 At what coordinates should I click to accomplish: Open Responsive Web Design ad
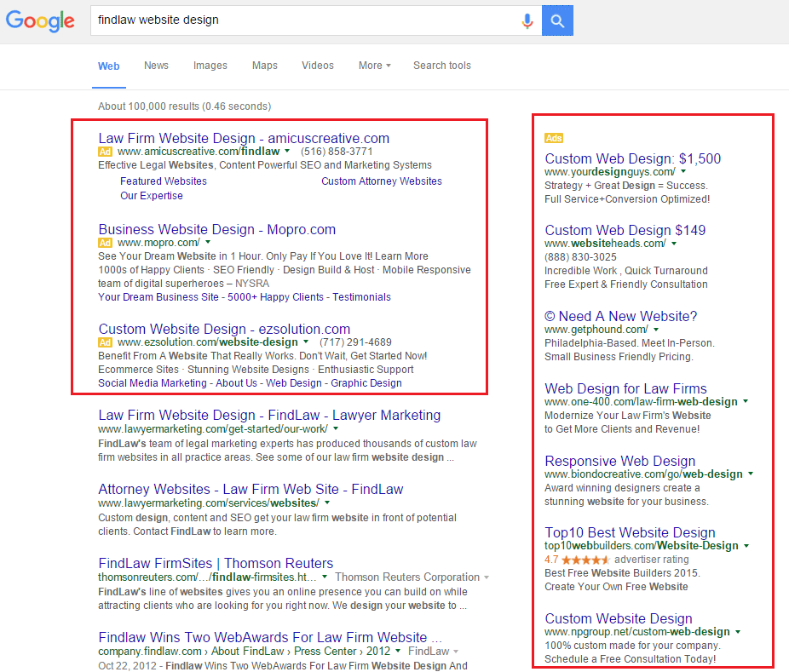[620, 462]
